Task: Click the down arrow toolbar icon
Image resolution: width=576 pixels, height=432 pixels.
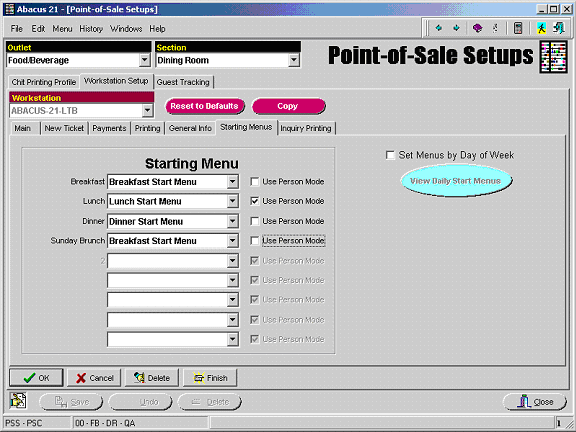Action: [x=456, y=28]
